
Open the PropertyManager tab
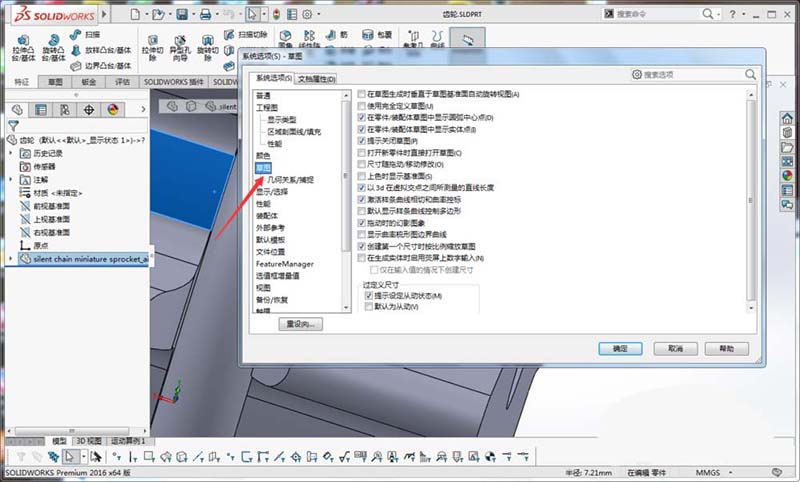[41, 109]
